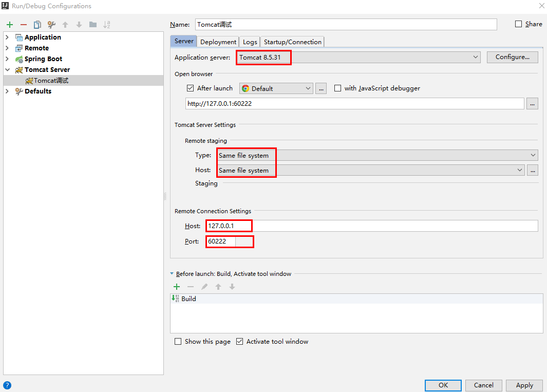Click the Build task icon in the list
Image resolution: width=547 pixels, height=392 pixels.
[x=175, y=298]
